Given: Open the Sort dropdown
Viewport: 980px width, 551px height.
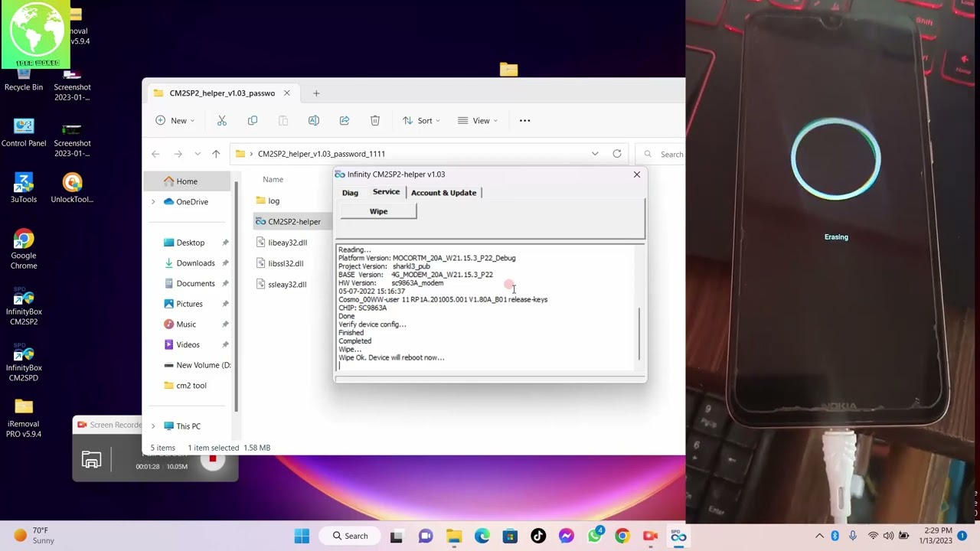Looking at the screenshot, I should (x=420, y=120).
